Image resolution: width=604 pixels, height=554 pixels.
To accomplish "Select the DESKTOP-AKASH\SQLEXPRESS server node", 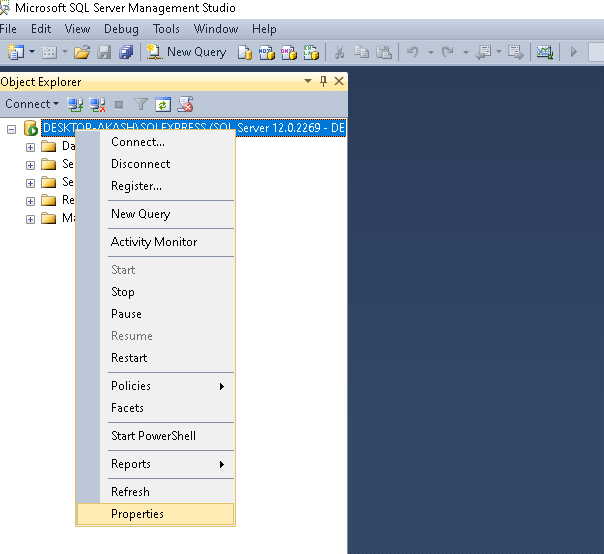I will 194,128.
